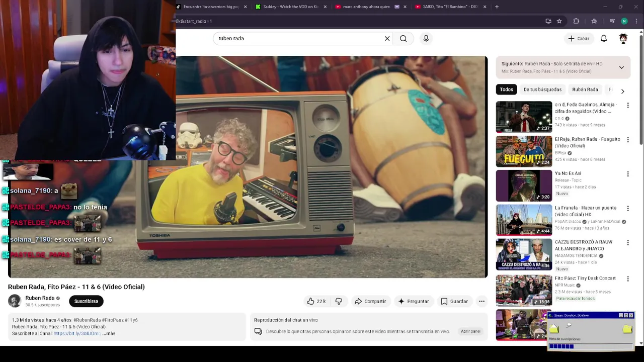644x362 pixels.
Task: Open options for El Reja Fueguito video
Action: [x=627, y=139]
